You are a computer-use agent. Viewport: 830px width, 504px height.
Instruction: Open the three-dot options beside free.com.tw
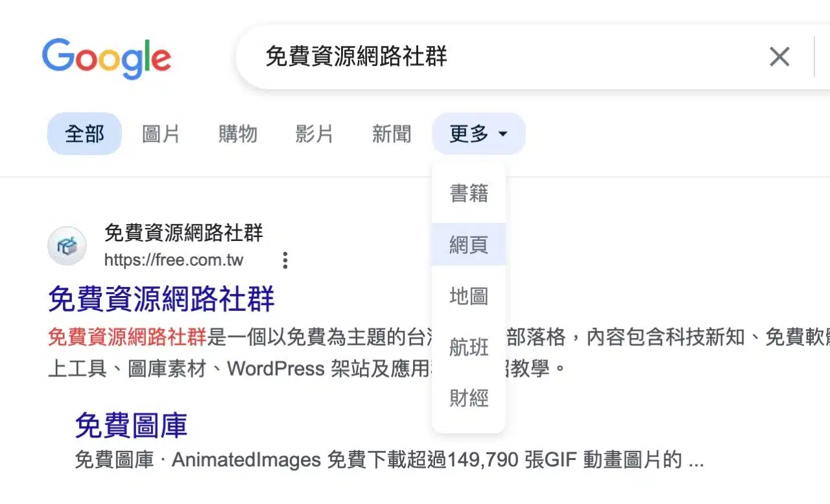285,260
